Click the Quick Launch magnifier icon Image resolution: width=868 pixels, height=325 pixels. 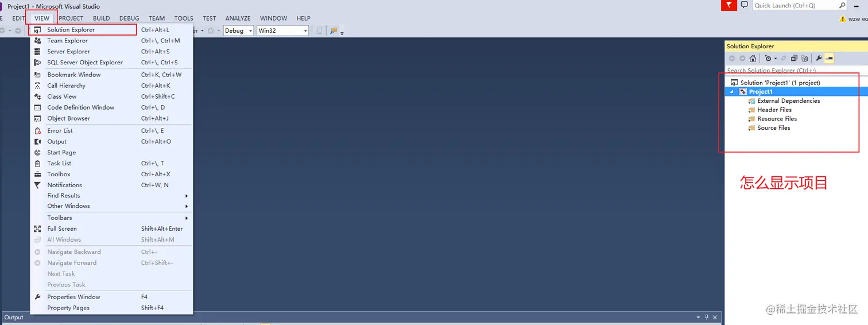[843, 5]
